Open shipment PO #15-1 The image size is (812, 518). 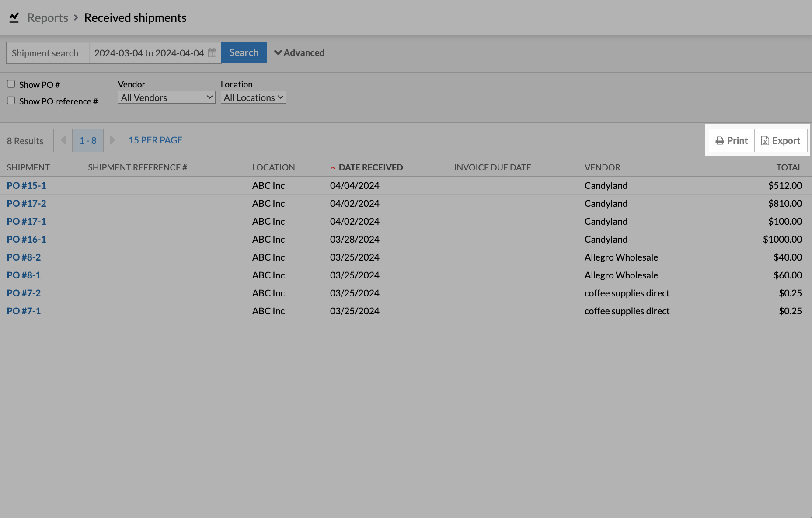point(26,185)
